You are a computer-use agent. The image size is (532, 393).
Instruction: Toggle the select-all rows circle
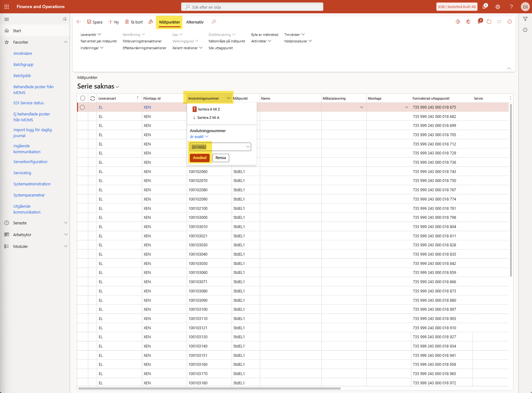coord(83,98)
